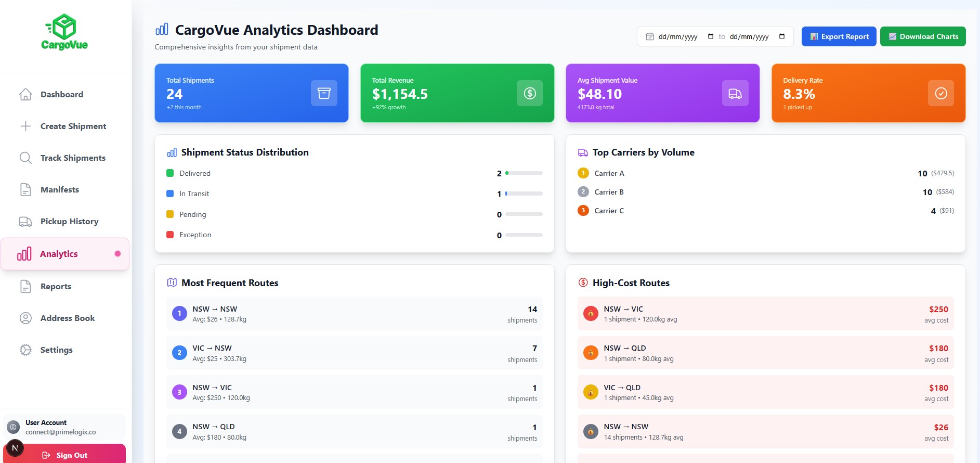
Task: Click the start date dd/mm/yyyy field
Action: tap(678, 36)
